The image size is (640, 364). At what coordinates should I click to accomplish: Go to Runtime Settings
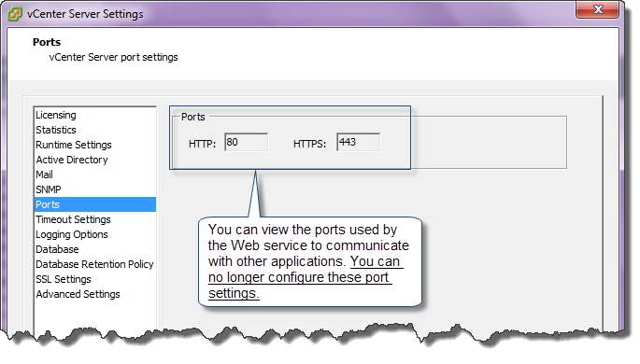click(x=95, y=145)
